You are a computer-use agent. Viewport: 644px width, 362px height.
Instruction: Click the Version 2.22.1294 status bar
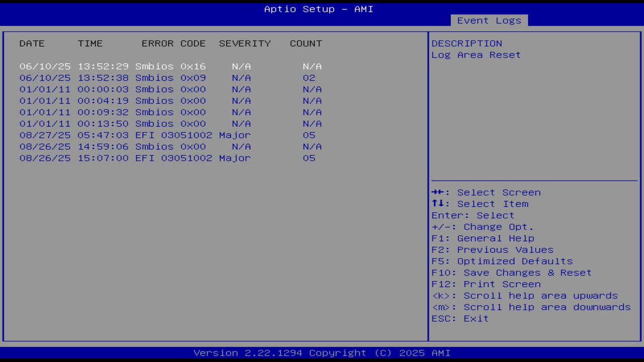click(321, 352)
